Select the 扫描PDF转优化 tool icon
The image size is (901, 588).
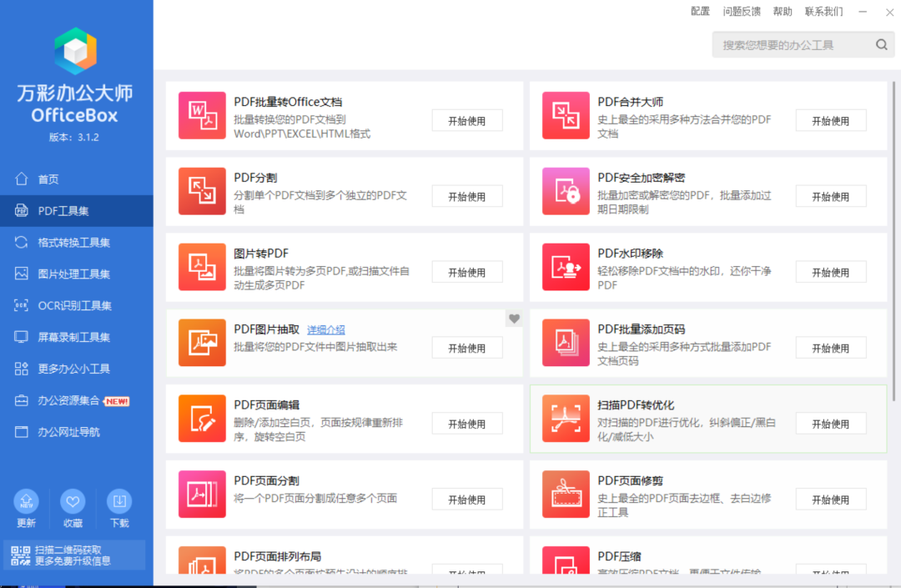pyautogui.click(x=566, y=419)
